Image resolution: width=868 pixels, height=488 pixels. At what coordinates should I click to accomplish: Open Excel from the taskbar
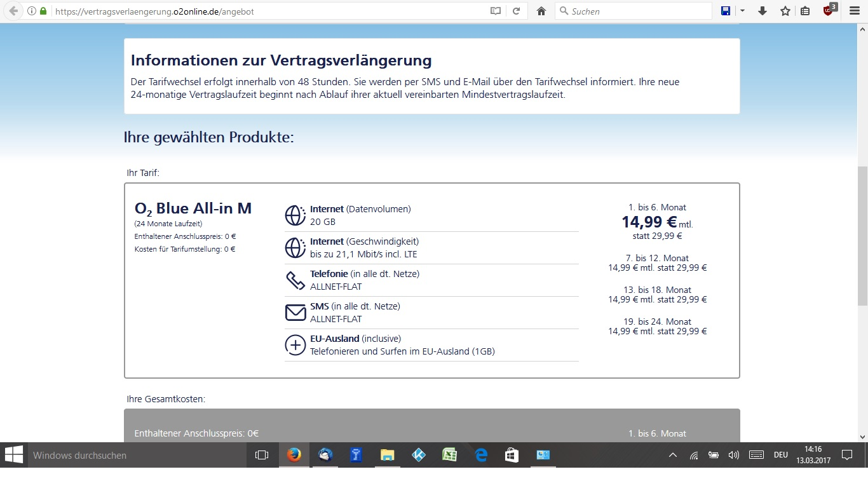pos(449,455)
